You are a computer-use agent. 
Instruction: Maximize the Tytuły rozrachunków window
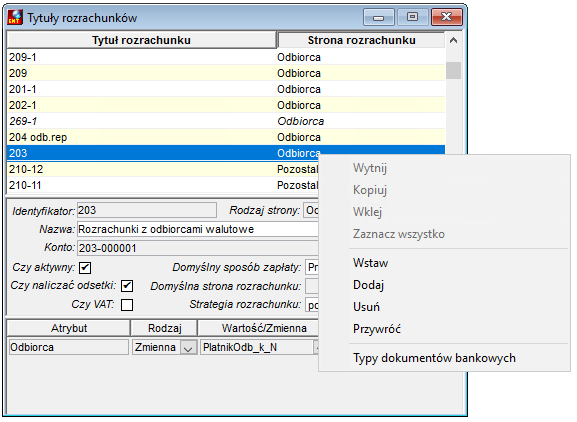click(412, 17)
